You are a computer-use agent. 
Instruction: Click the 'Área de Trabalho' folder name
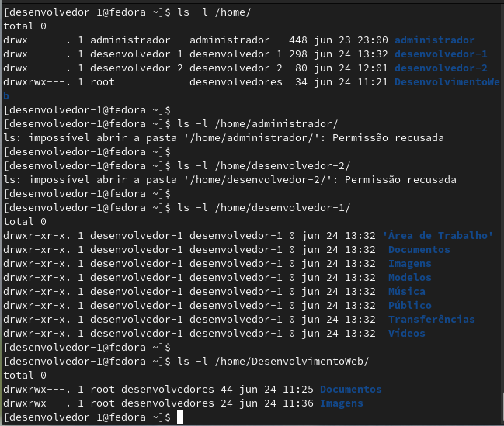(x=437, y=235)
